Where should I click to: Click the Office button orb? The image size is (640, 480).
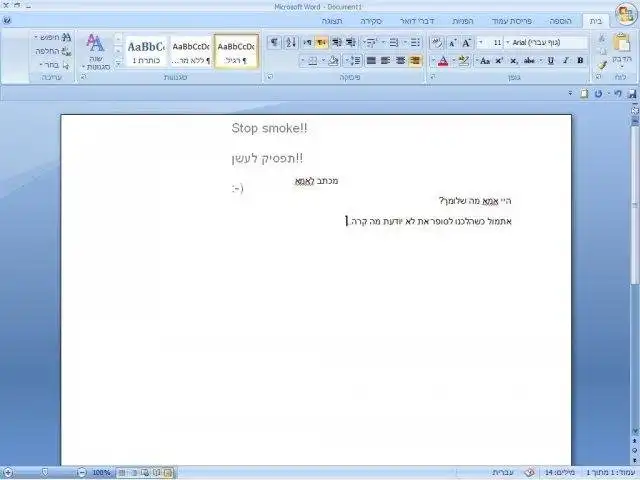click(626, 14)
